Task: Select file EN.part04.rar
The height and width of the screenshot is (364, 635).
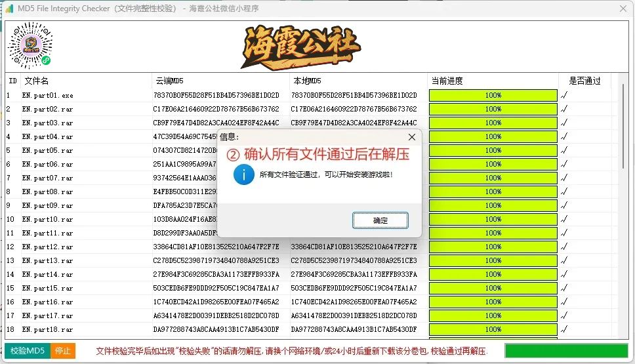Action: tap(48, 137)
